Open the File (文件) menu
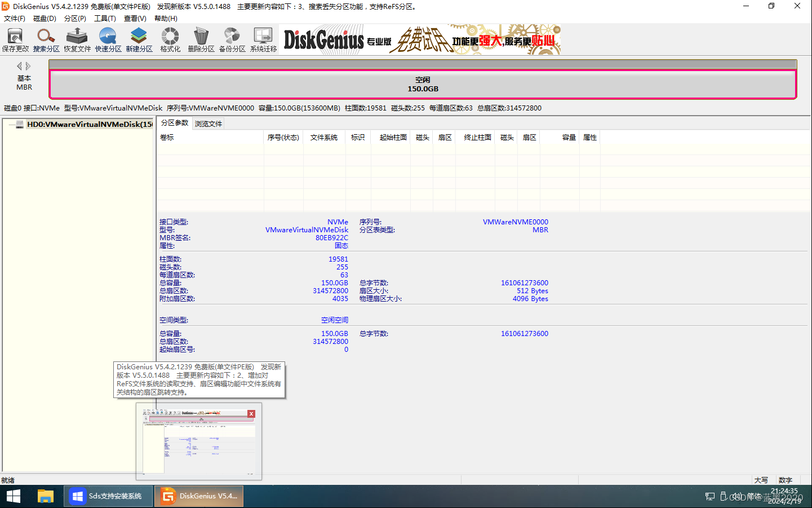This screenshot has width=812, height=508. (15, 19)
